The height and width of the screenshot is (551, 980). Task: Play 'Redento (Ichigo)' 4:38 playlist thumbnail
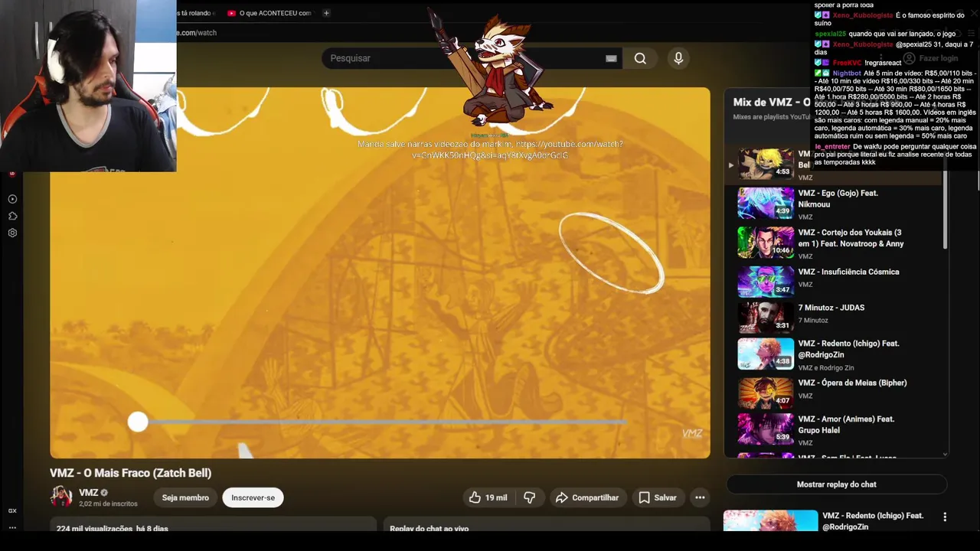point(766,354)
